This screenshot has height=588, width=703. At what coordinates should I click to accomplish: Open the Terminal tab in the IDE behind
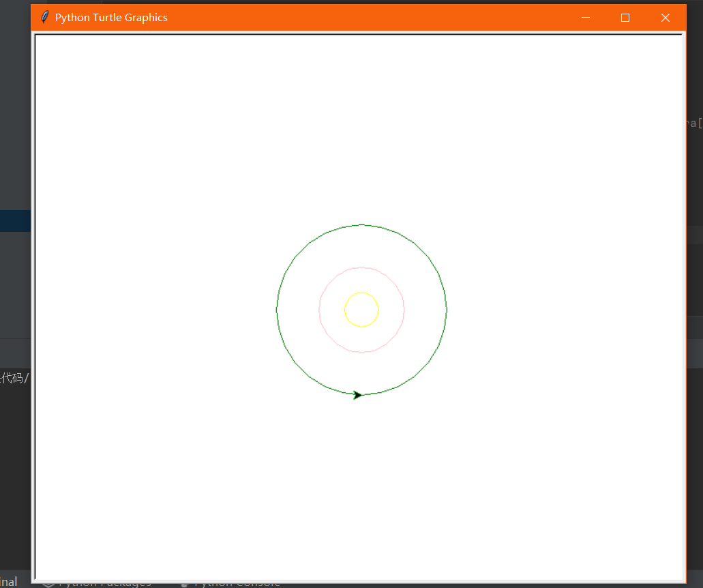tap(8, 582)
